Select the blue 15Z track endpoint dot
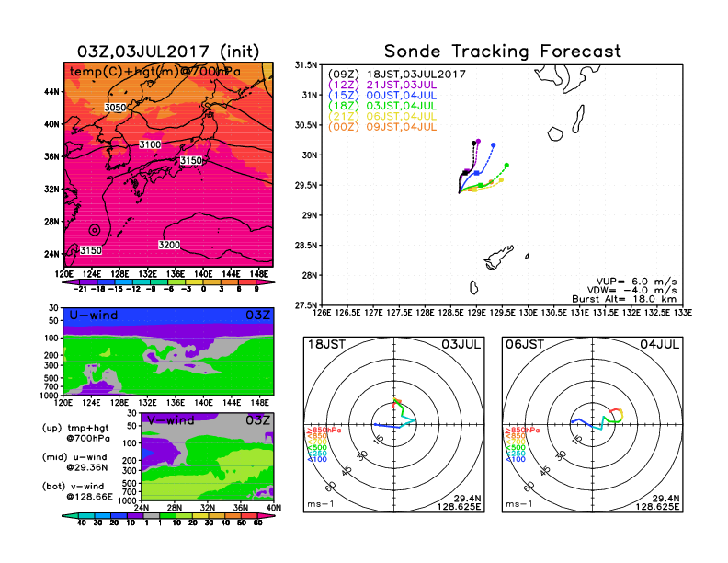 493,145
